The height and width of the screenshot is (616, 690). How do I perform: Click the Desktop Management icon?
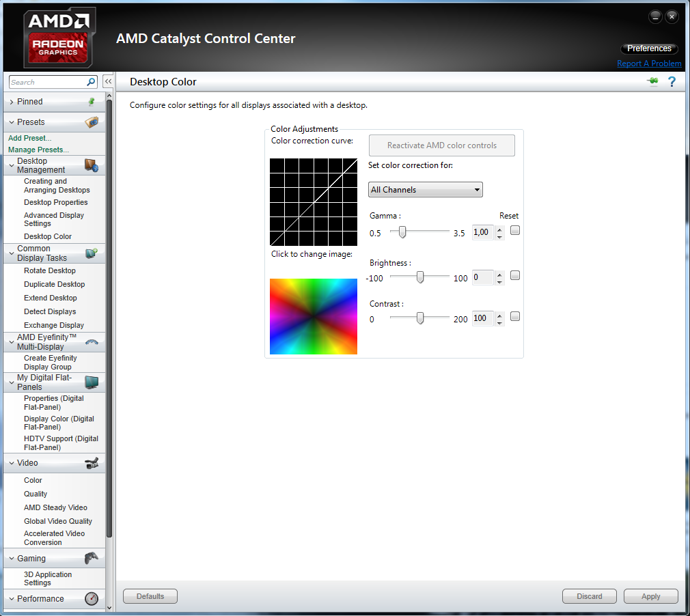pyautogui.click(x=92, y=165)
